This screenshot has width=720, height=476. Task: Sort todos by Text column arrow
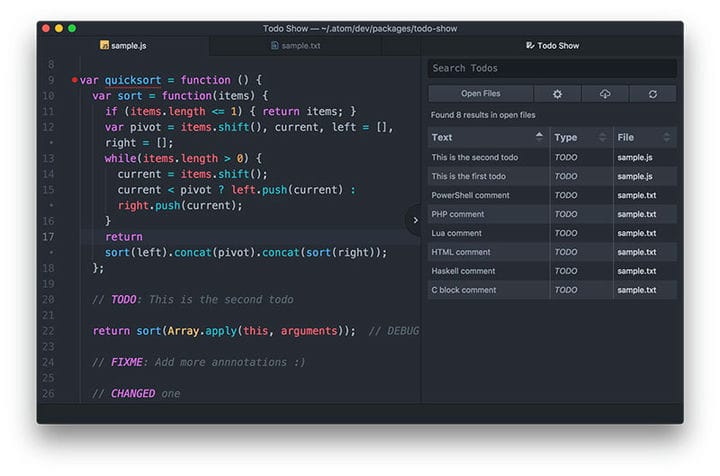click(539, 137)
